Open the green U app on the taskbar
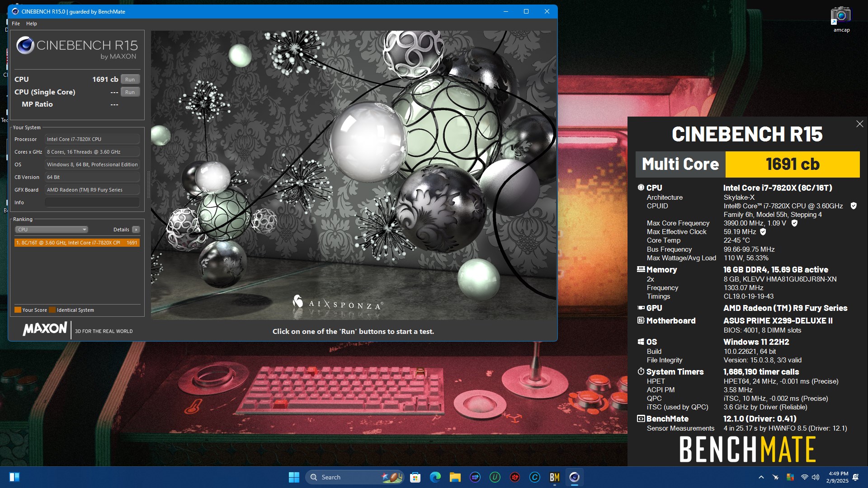 point(495,477)
